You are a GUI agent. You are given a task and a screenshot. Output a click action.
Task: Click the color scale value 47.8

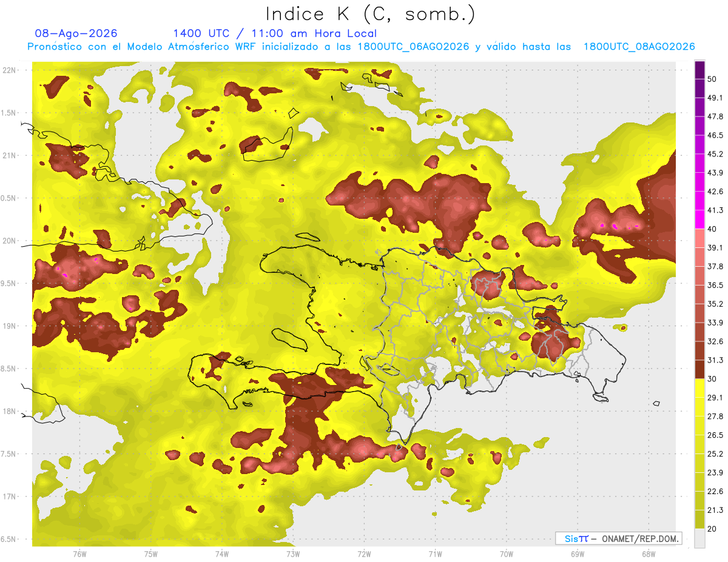[715, 116]
